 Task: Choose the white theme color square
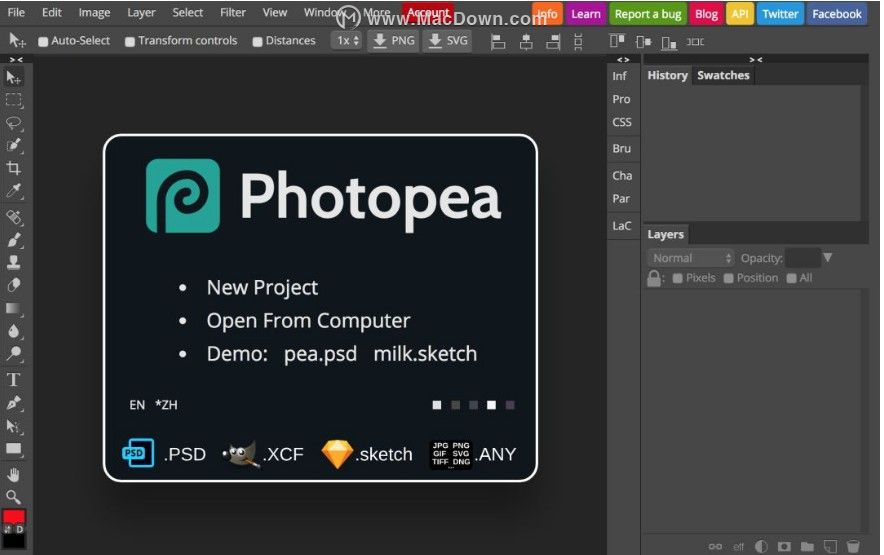tap(492, 405)
